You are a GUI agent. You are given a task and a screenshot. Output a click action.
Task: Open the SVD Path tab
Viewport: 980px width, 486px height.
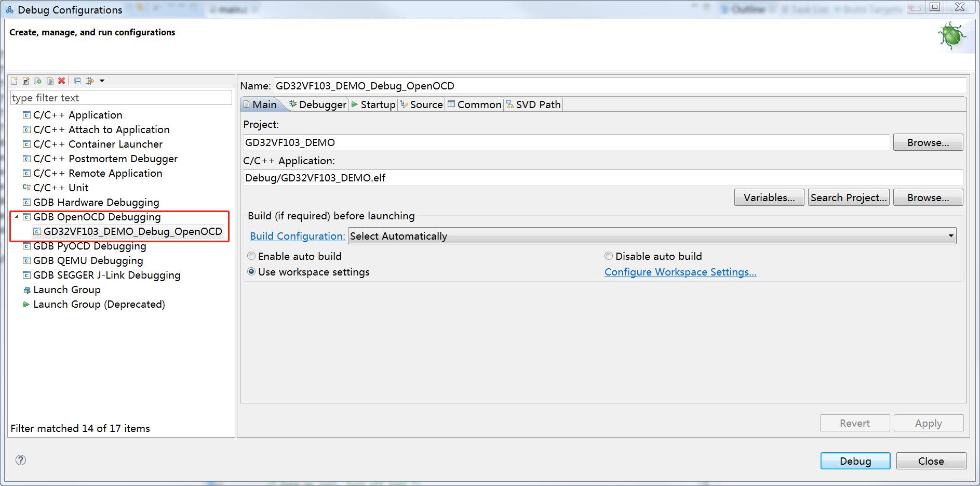(x=533, y=104)
